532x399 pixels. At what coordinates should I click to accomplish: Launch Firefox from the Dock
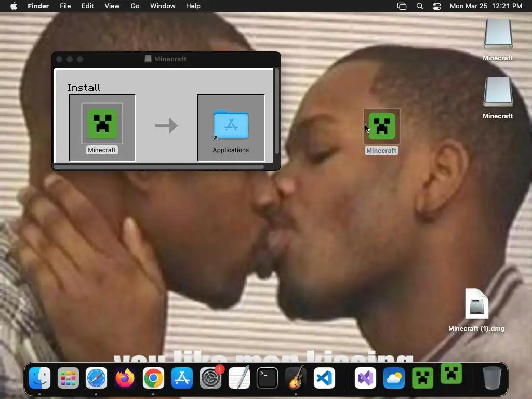pos(125,378)
